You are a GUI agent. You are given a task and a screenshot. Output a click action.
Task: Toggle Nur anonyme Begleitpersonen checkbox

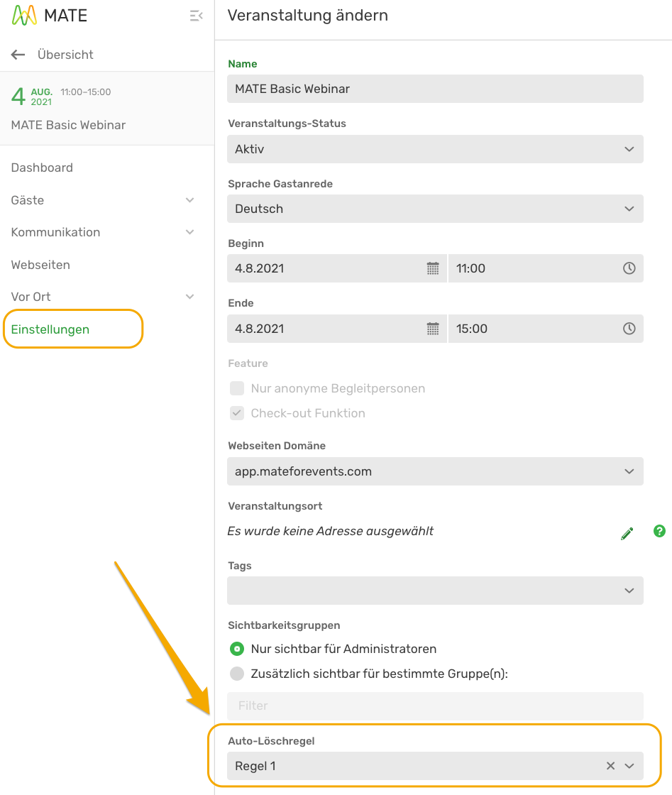point(237,388)
